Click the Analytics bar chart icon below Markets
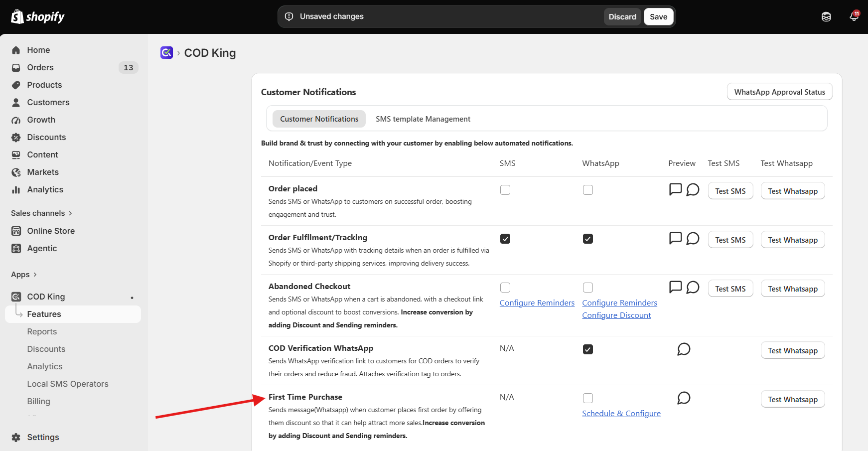Viewport: 868px width, 451px height. pyautogui.click(x=16, y=189)
